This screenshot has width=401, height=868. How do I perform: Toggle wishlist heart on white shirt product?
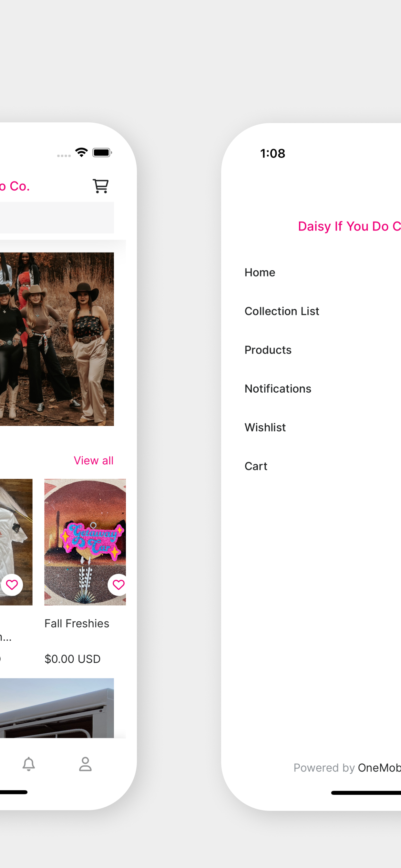click(x=12, y=585)
